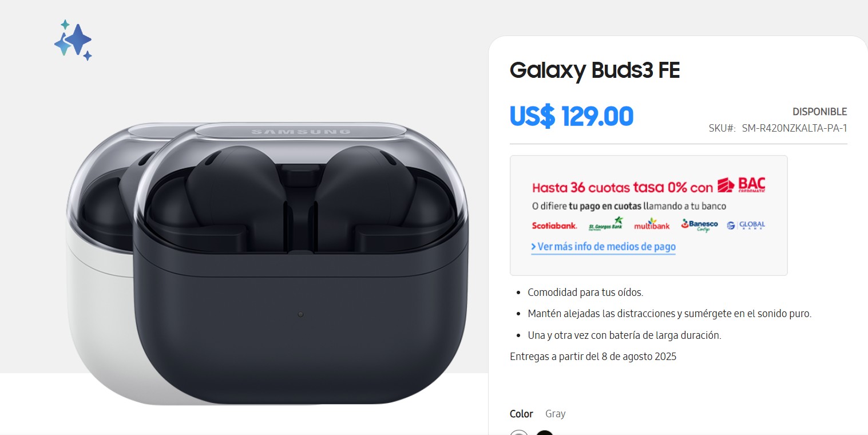Screen dimensions: 868x435
Task: Click the St. Georges Bank logo
Action: [605, 224]
